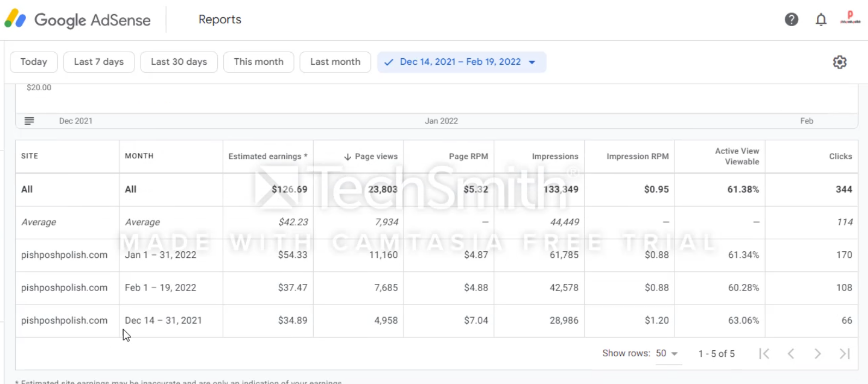This screenshot has height=384, width=868.
Task: Click the Google AdSense logo
Action: [x=77, y=20]
